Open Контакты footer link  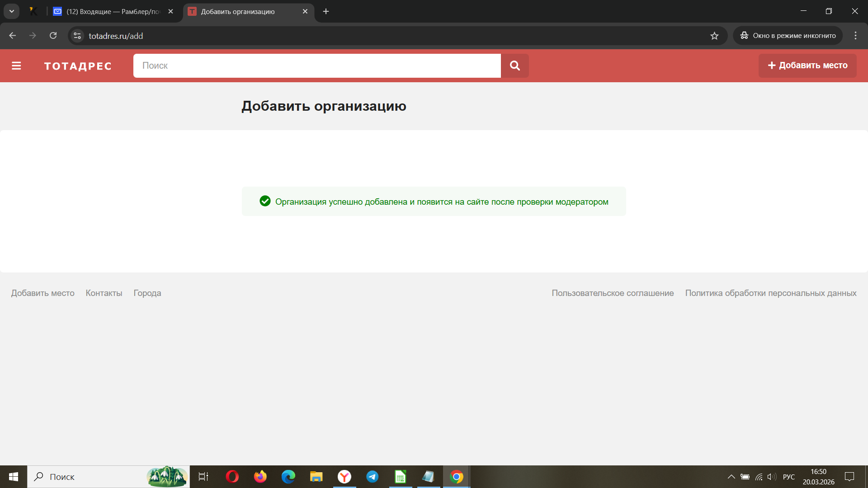pos(104,293)
